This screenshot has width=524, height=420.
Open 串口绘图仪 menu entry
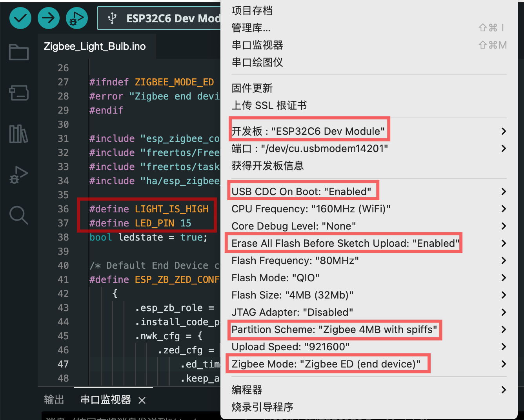click(x=369, y=62)
